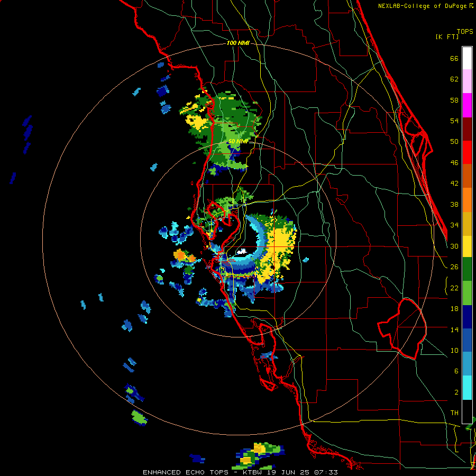Screen dimensions: 476x476
Task: Click the '[K FT]' units label
Action: 447,36
